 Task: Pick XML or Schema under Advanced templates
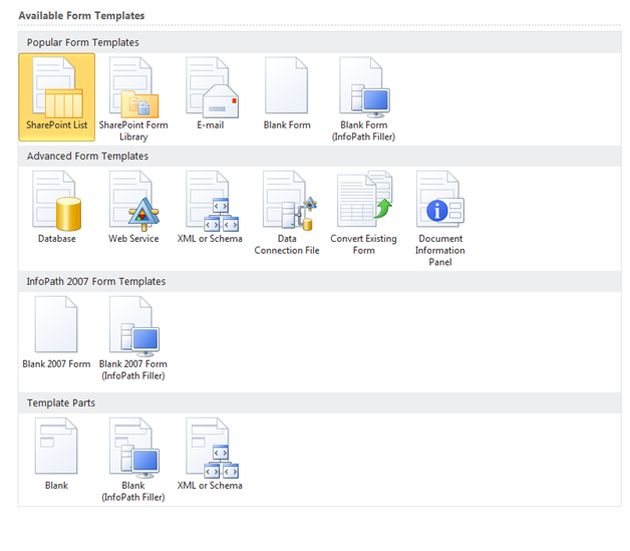point(210,207)
